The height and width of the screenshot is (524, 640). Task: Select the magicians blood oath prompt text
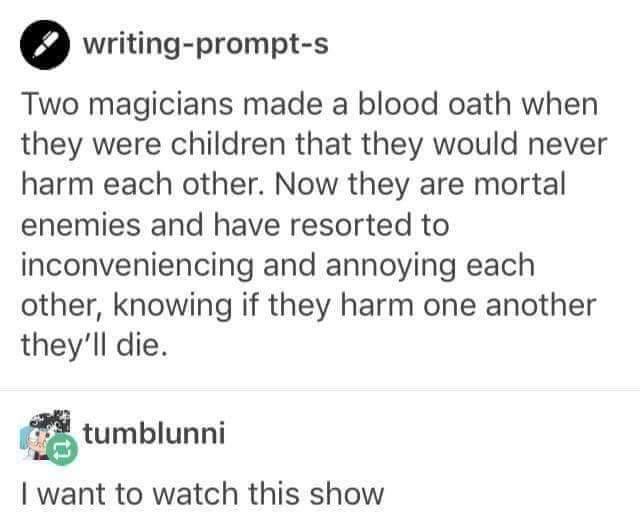(x=314, y=225)
